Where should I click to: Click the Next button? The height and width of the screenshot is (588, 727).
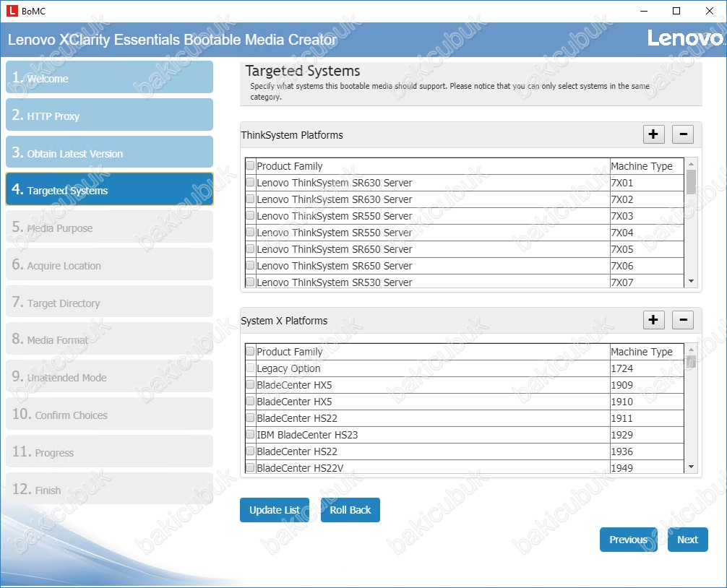click(687, 540)
